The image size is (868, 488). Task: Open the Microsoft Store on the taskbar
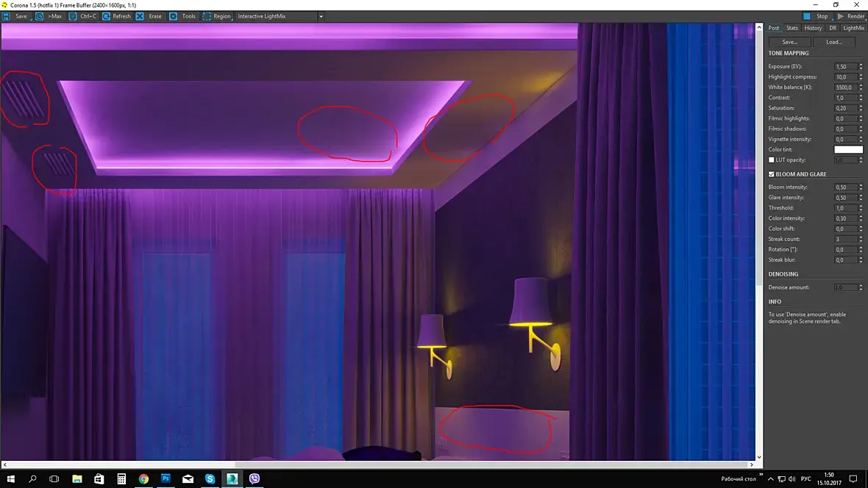click(99, 478)
